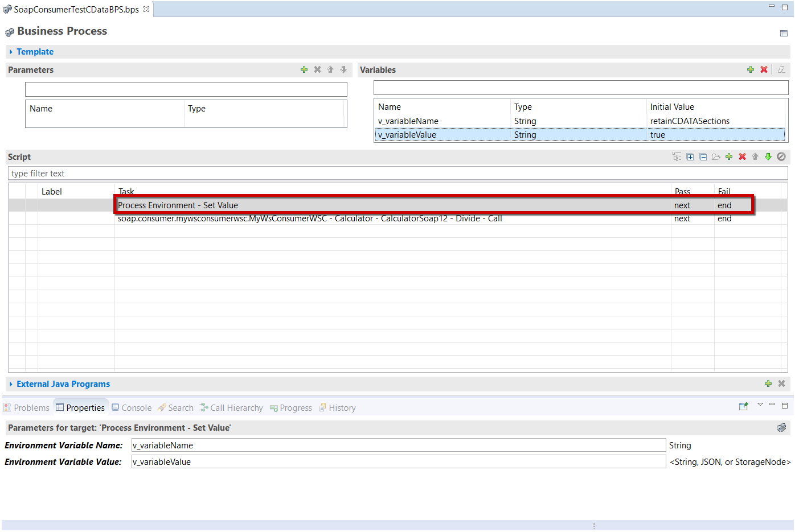795x532 pixels.
Task: Add a new variable in Variables section
Action: coord(751,69)
